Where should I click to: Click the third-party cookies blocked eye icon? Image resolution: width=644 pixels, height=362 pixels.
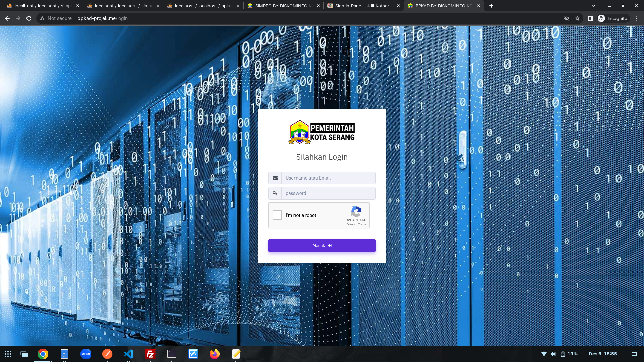pyautogui.click(x=567, y=18)
